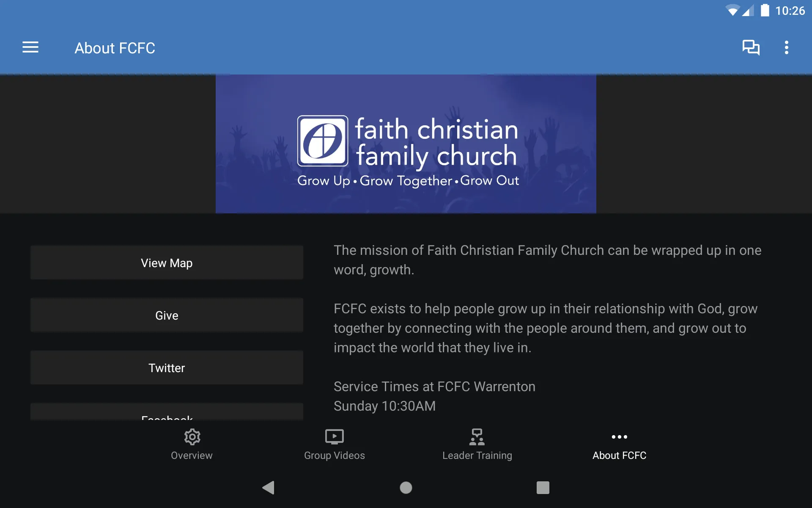Click the View Map button

(167, 262)
